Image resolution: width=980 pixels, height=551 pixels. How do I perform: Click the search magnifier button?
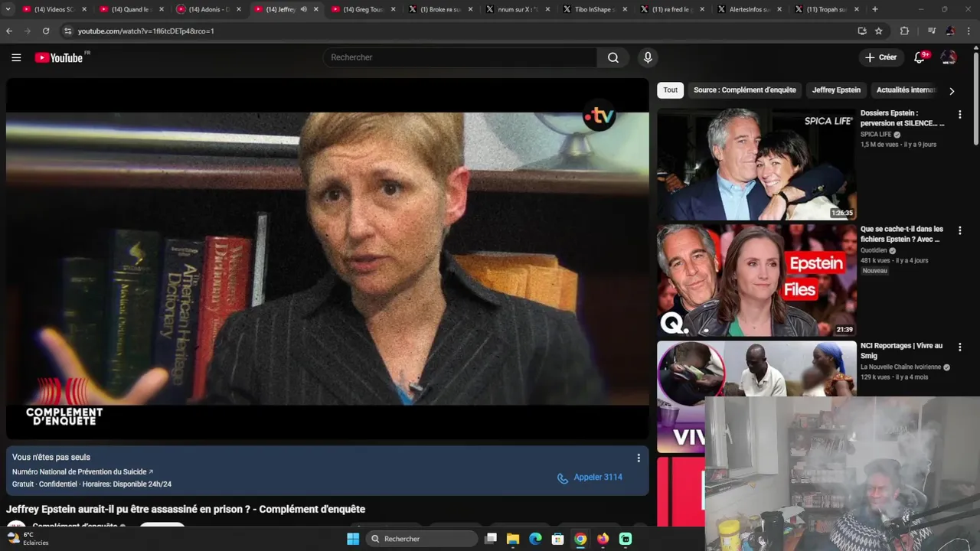613,57
